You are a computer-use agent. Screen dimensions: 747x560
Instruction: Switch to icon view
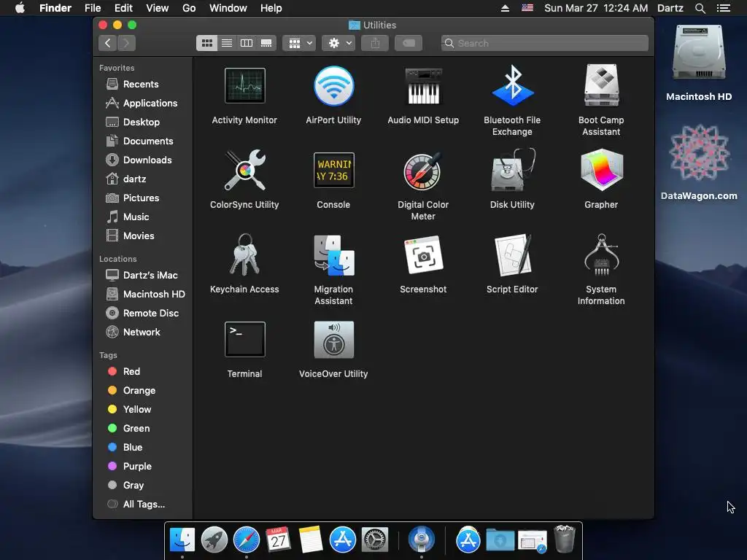pyautogui.click(x=206, y=43)
